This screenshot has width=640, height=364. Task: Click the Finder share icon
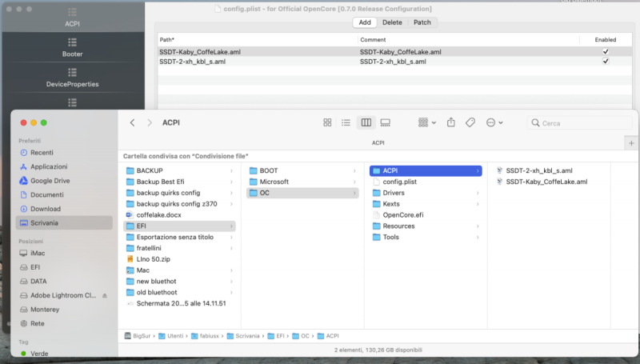tap(450, 122)
